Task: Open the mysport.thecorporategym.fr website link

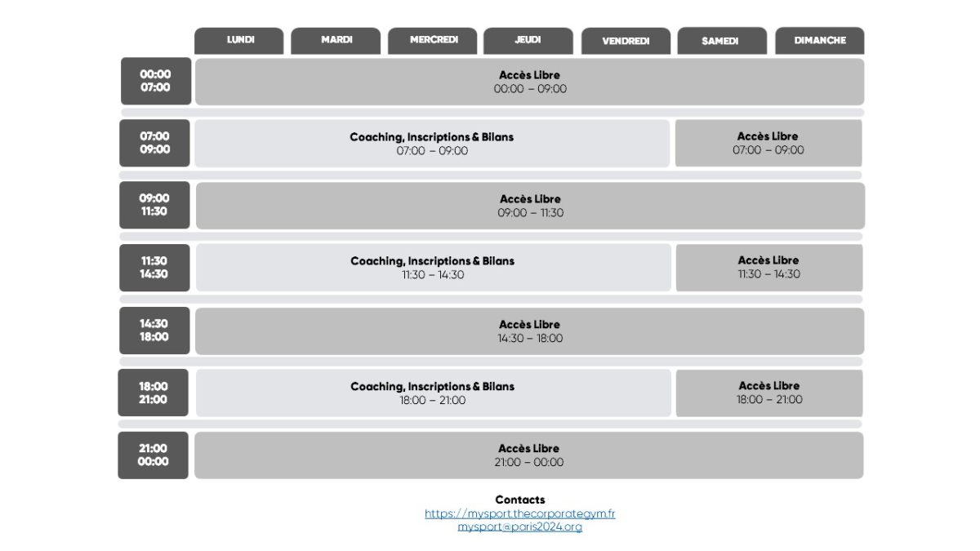Action: click(x=519, y=513)
